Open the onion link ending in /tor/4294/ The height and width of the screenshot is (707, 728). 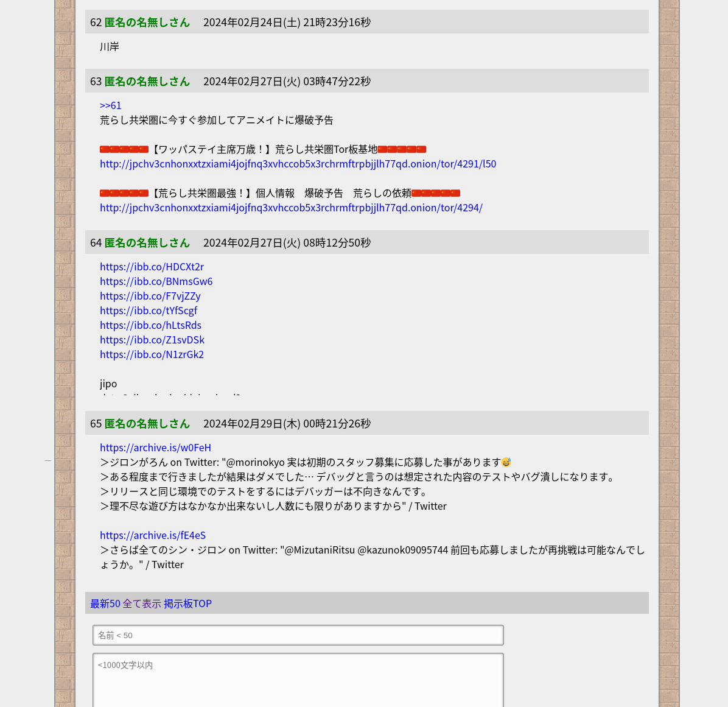(291, 208)
